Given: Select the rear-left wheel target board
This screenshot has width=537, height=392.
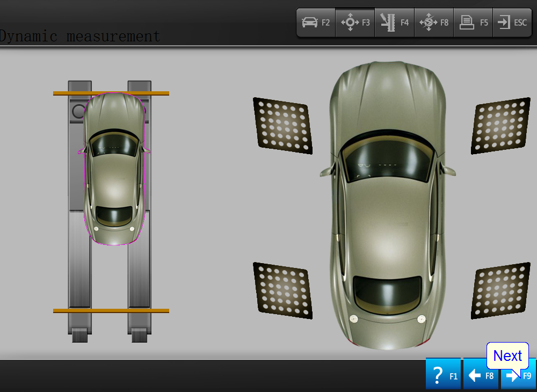Looking at the screenshot, I should pos(282,291).
